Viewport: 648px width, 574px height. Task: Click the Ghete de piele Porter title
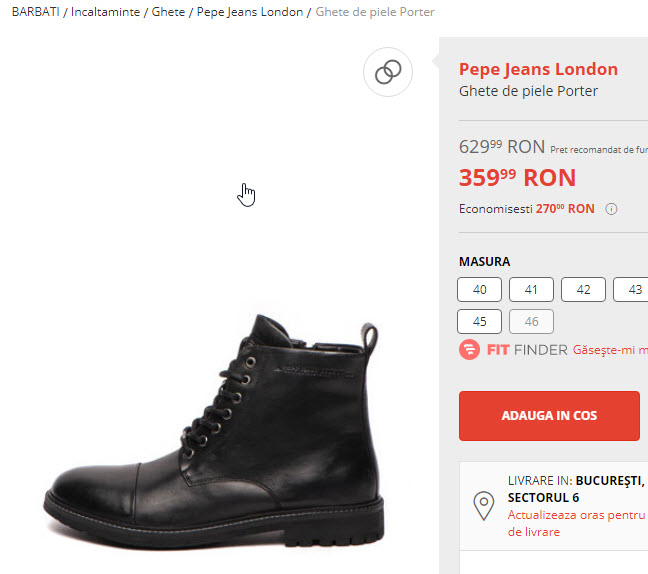coord(528,91)
